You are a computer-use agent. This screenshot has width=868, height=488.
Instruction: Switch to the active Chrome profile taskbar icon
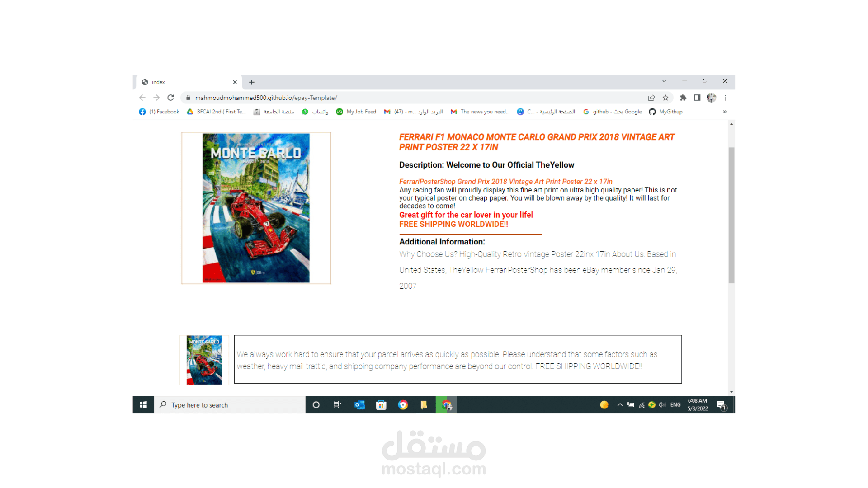pyautogui.click(x=446, y=405)
